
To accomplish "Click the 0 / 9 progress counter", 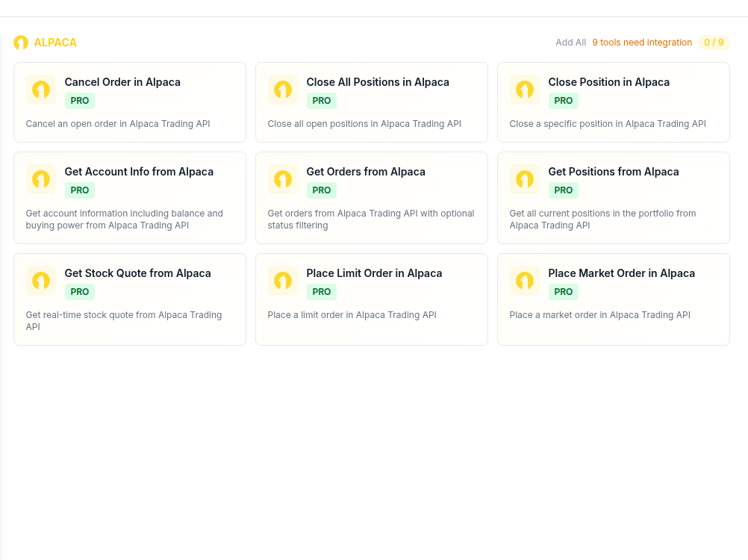I will [713, 43].
